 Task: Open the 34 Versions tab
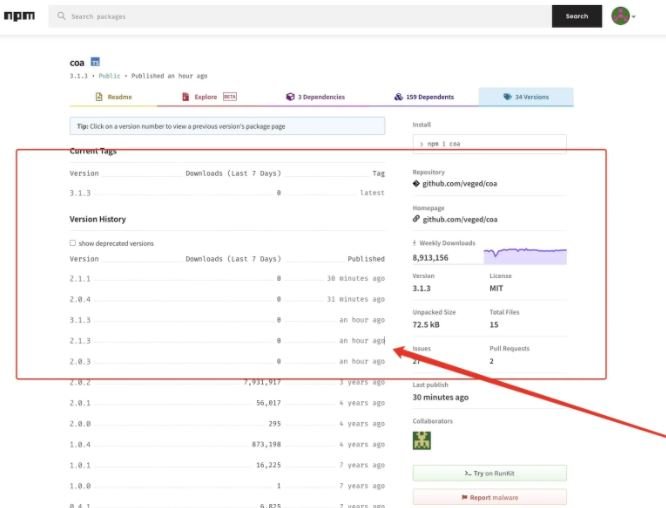(x=526, y=97)
